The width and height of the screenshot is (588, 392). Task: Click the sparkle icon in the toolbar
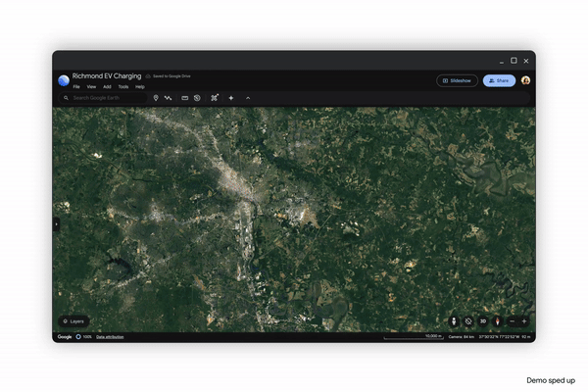point(231,98)
